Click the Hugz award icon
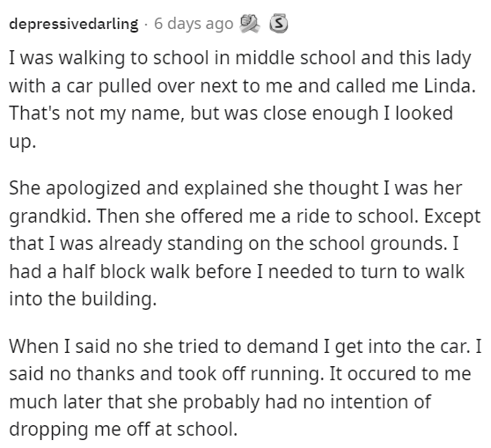The image size is (491, 448). [250, 24]
